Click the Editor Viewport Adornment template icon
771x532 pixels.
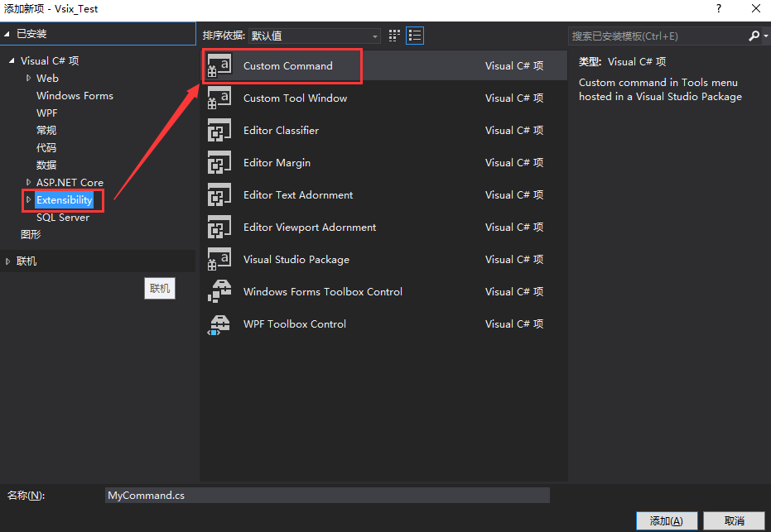[x=219, y=228]
